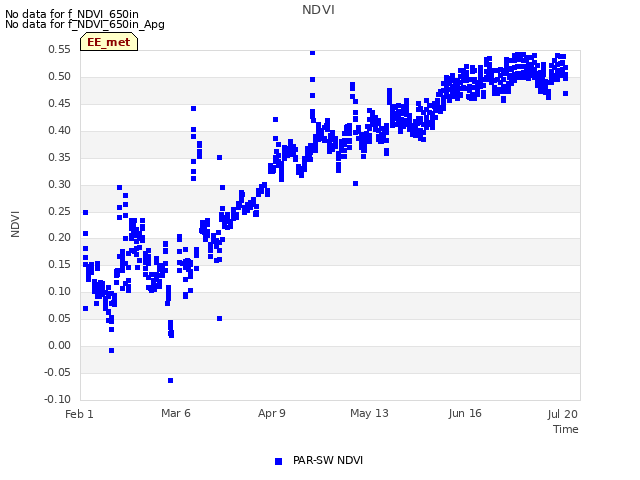The height and width of the screenshot is (480, 640).
Task: Click the -0.10 y-axis tick label
Action: (x=58, y=399)
